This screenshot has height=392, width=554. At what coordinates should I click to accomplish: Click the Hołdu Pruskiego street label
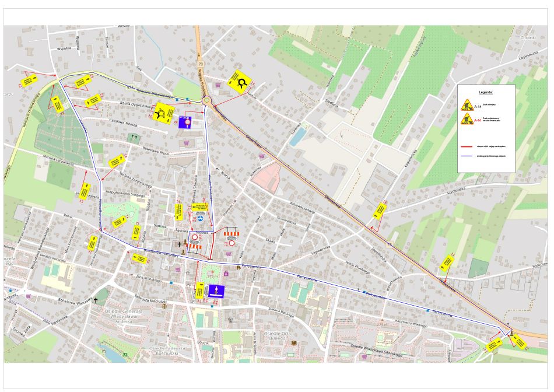(357, 268)
